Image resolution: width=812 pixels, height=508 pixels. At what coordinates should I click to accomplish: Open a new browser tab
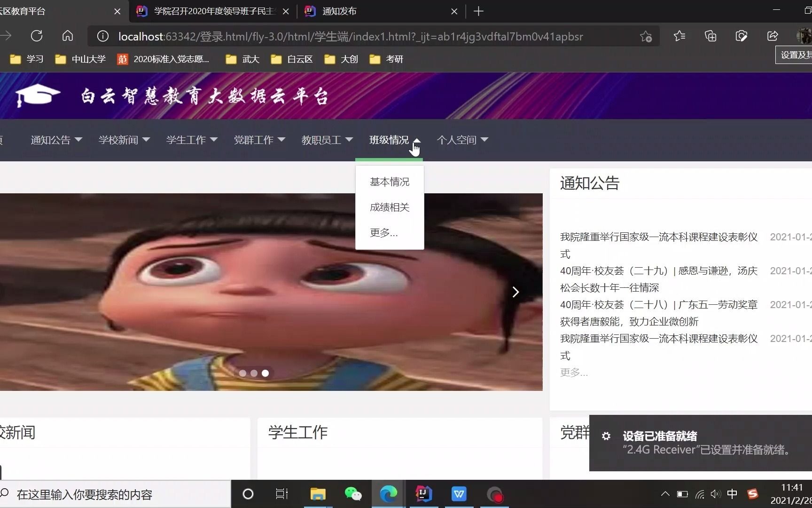478,11
